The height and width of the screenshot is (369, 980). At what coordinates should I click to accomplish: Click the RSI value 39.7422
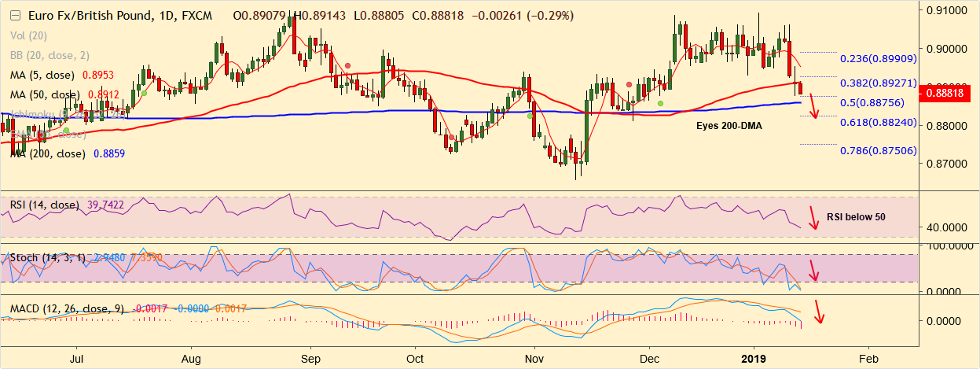point(105,205)
